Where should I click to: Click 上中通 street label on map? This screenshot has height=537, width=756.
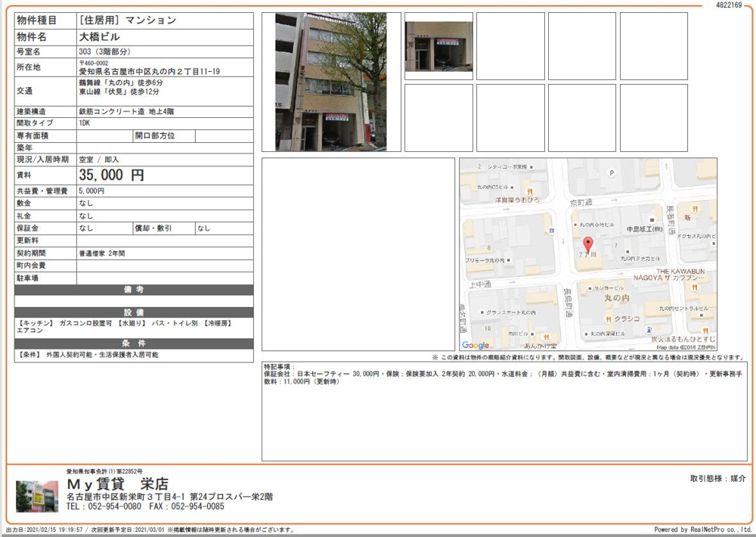click(x=480, y=284)
